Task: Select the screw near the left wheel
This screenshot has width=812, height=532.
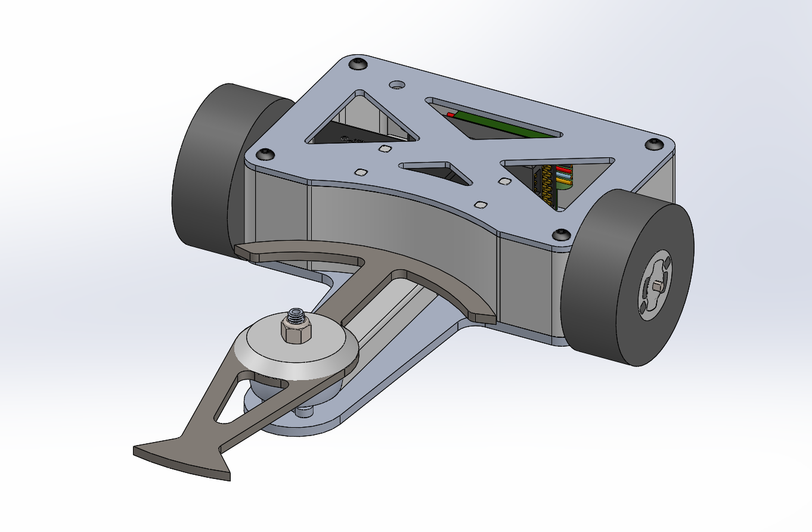Action: pos(266,154)
